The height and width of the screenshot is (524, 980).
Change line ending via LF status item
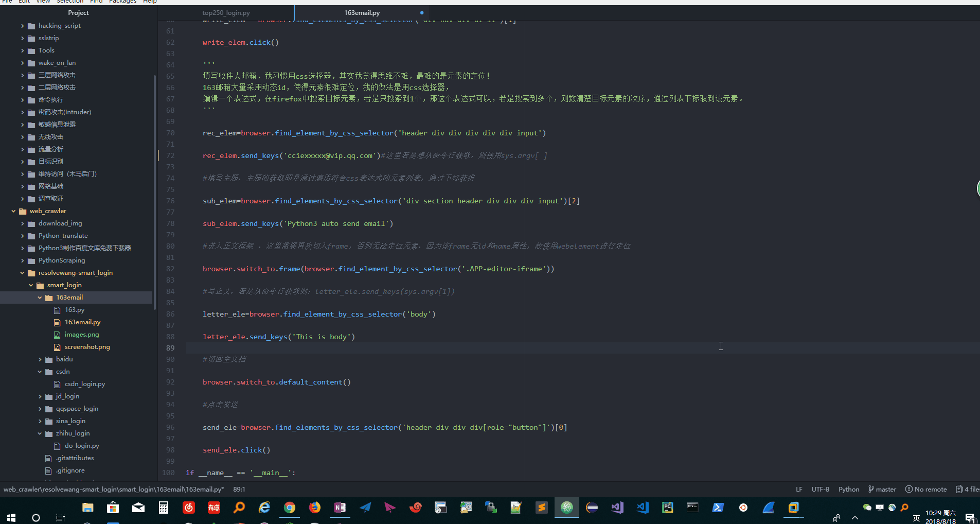799,490
